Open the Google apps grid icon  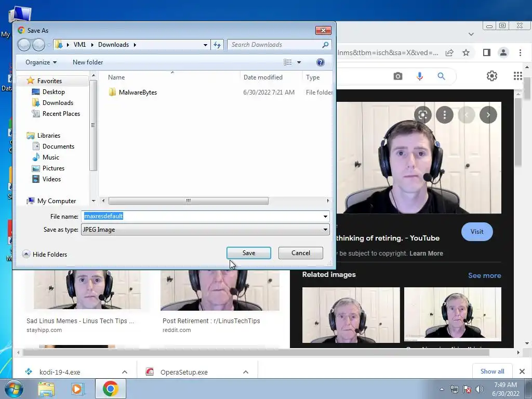(518, 76)
